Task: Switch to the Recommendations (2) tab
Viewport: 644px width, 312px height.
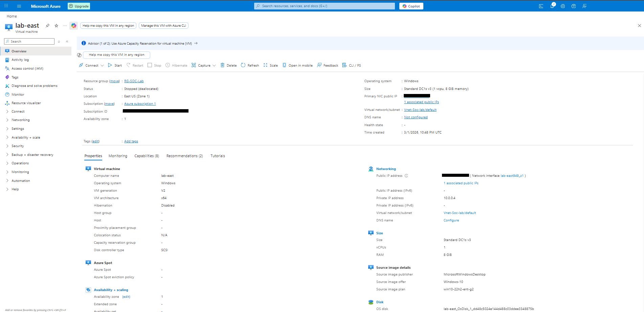Action: [184, 156]
